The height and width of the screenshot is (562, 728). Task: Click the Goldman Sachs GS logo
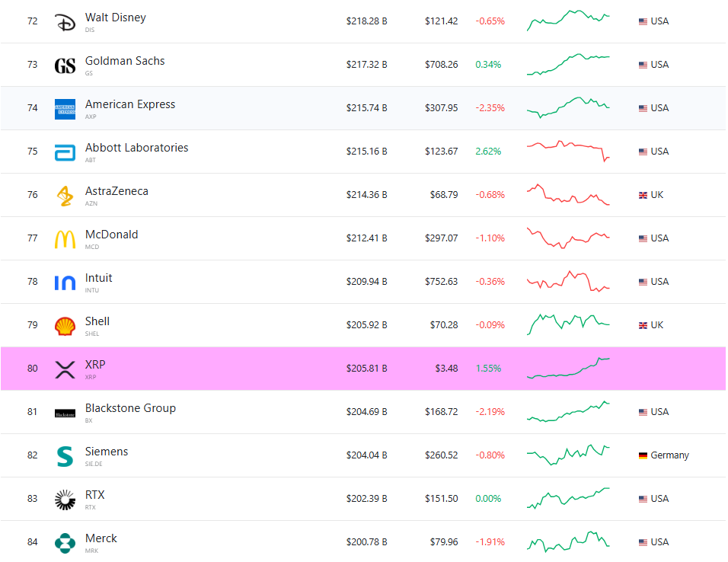tap(65, 66)
